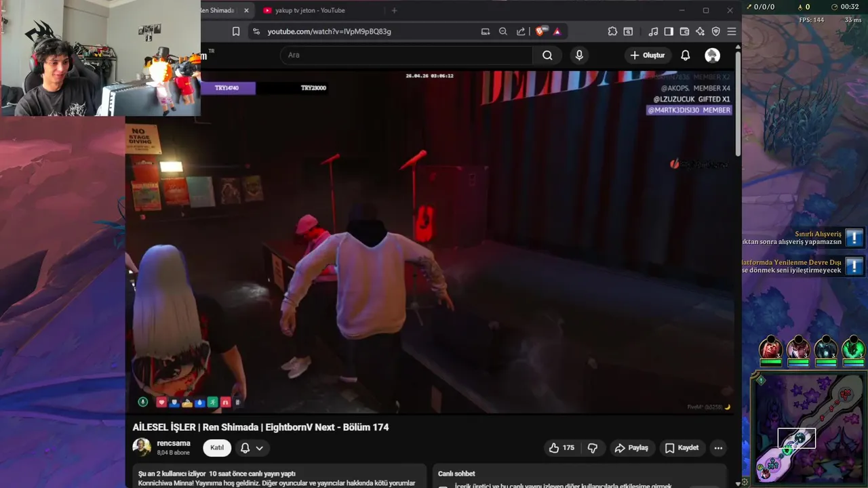Click the dislike thumbs-down button
The height and width of the screenshot is (488, 868).
coord(593,447)
